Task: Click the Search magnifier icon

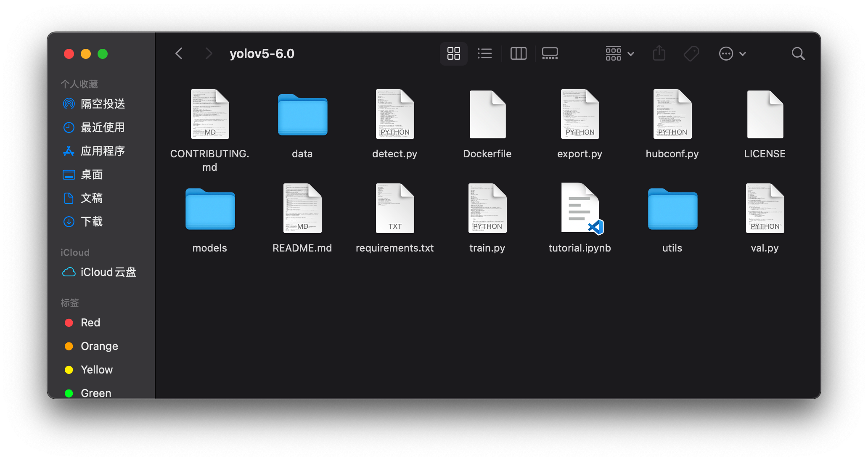Action: (798, 53)
